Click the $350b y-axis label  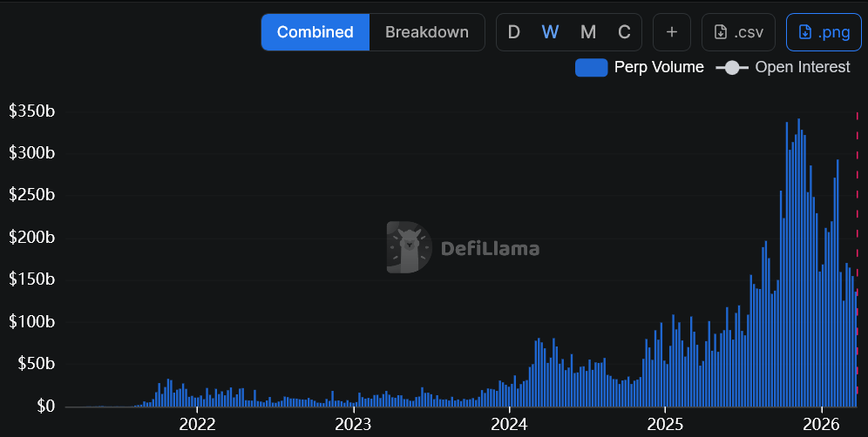tap(32, 111)
